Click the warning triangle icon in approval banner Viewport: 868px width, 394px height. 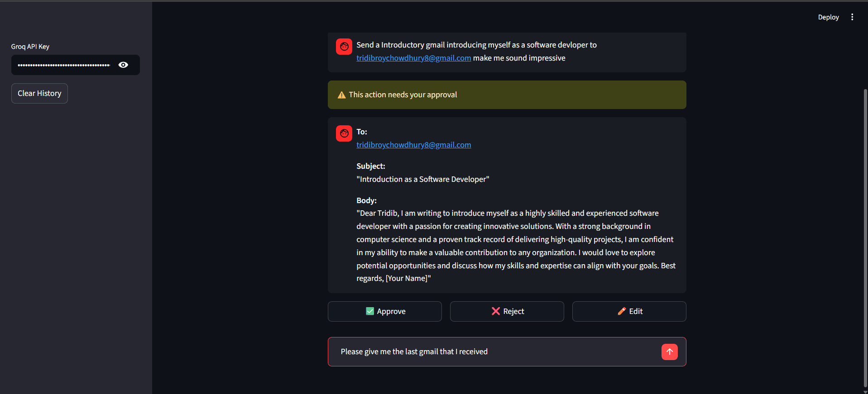(342, 95)
